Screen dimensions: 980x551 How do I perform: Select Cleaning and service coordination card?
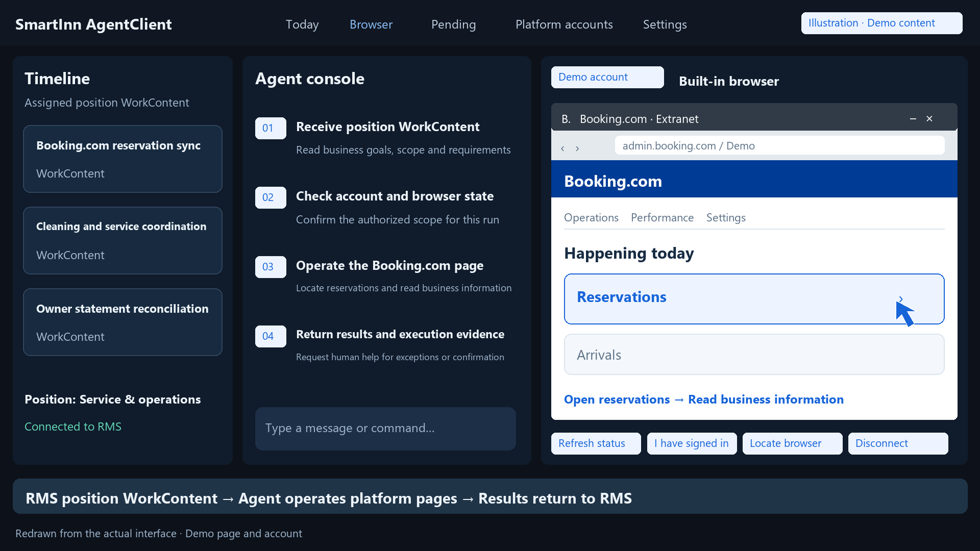point(122,240)
